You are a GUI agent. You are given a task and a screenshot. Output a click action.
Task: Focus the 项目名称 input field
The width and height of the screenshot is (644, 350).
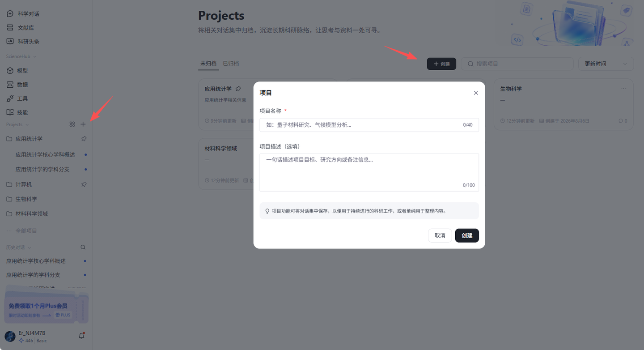(369, 125)
